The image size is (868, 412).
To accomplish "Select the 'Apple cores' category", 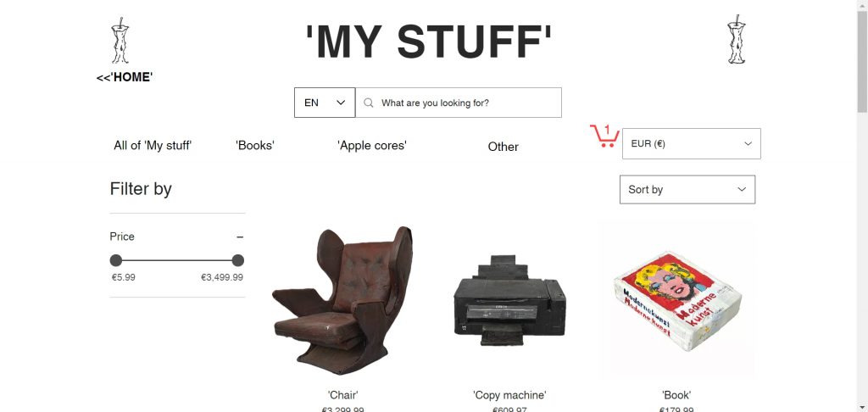I will tap(372, 146).
